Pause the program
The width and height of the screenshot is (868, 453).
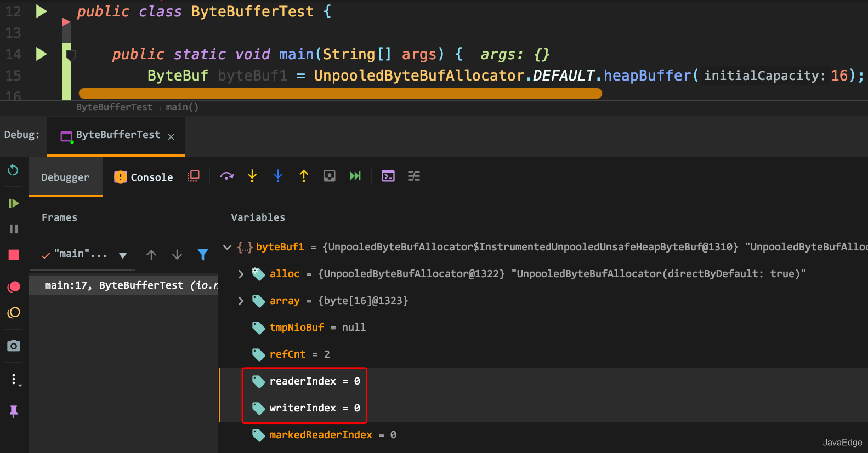tap(14, 229)
